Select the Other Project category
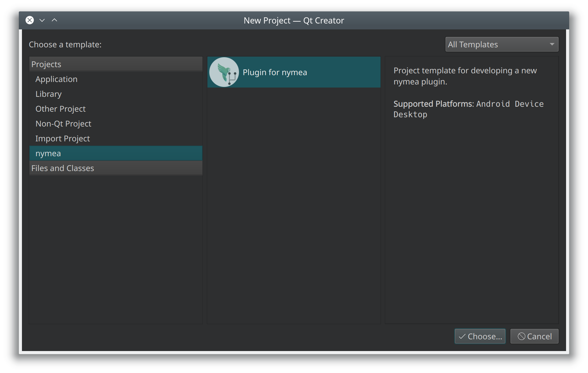This screenshot has height=373, width=588. tap(116, 109)
